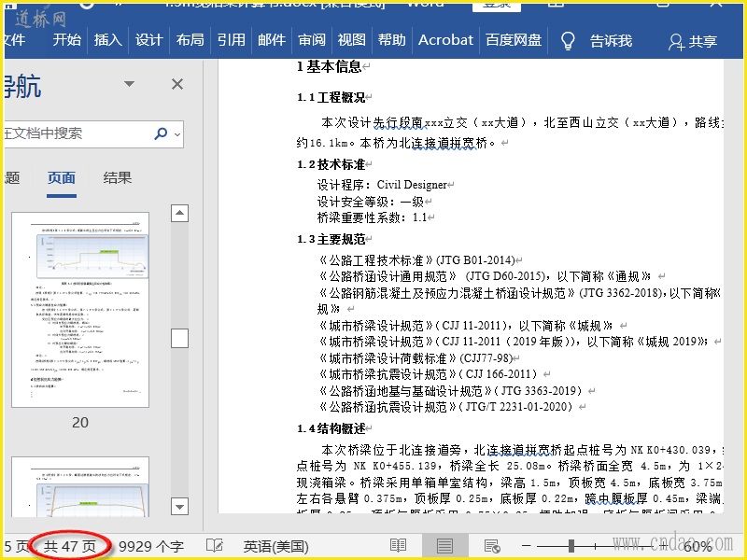The image size is (747, 560).
Task: Click heading 1.1 工程概况
Action: click(x=331, y=98)
